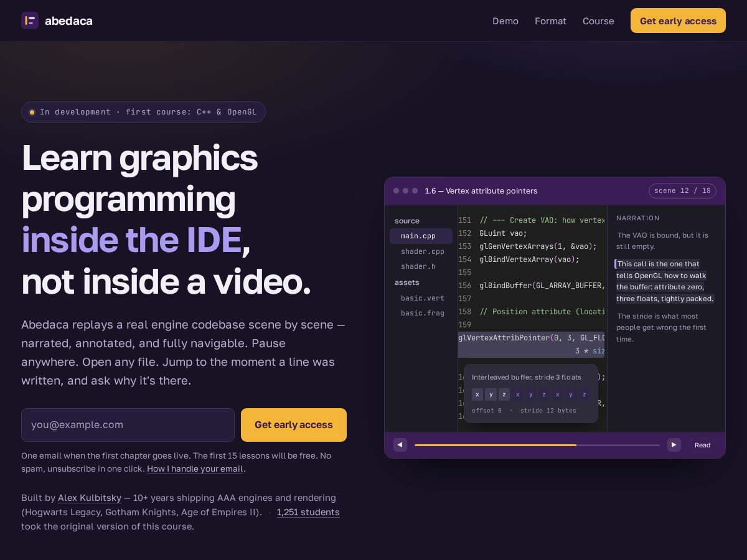The height and width of the screenshot is (560, 747).
Task: Click highlighted glVertexAttribPointer code line
Action: click(x=531, y=344)
